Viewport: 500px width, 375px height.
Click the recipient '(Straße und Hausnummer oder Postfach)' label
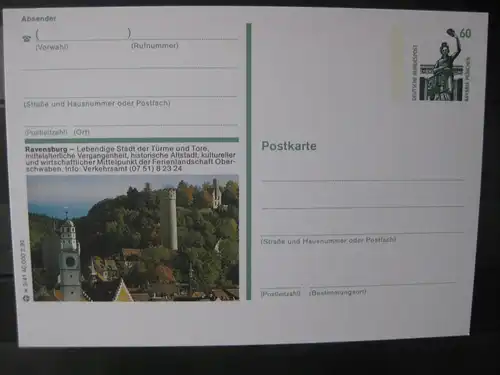tap(328, 240)
